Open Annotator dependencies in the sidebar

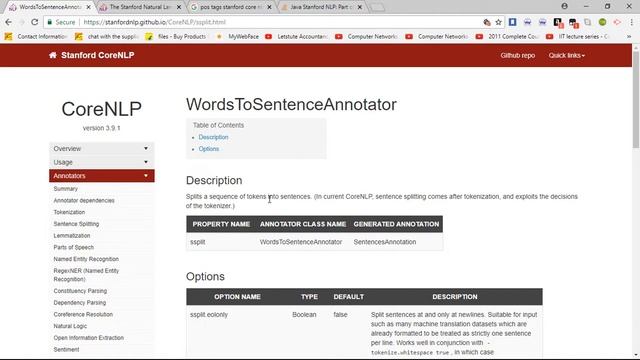pos(84,200)
